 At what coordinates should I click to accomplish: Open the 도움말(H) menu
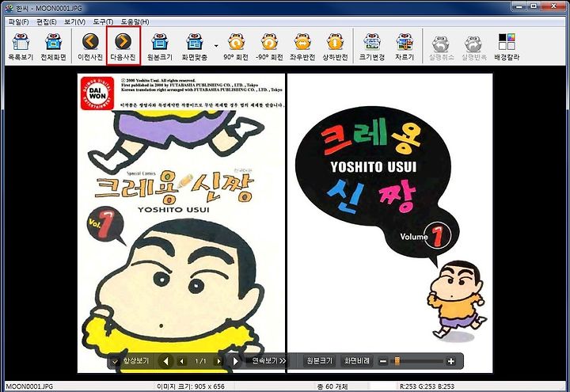(135, 22)
